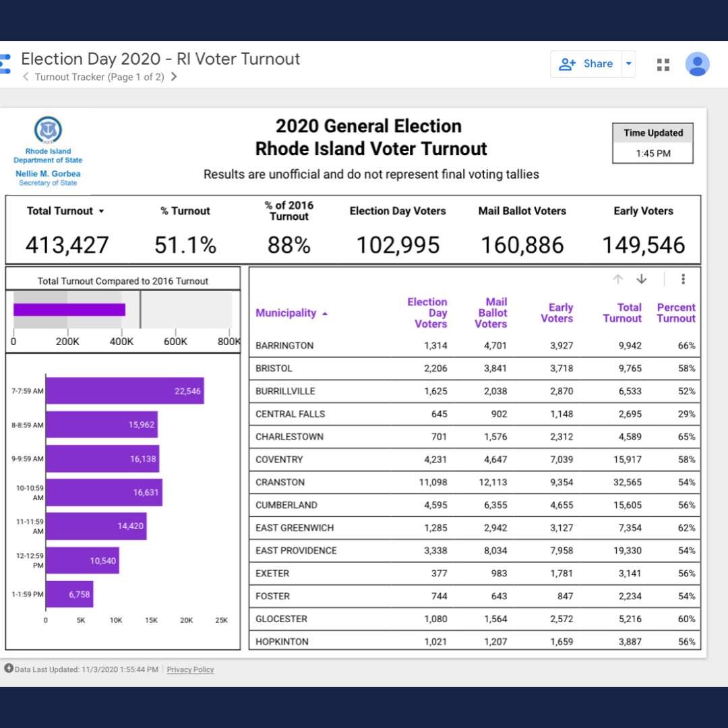The height and width of the screenshot is (728, 728).
Task: Click the 8-8:59 AM bar showing 15,962
Action: 102,425
